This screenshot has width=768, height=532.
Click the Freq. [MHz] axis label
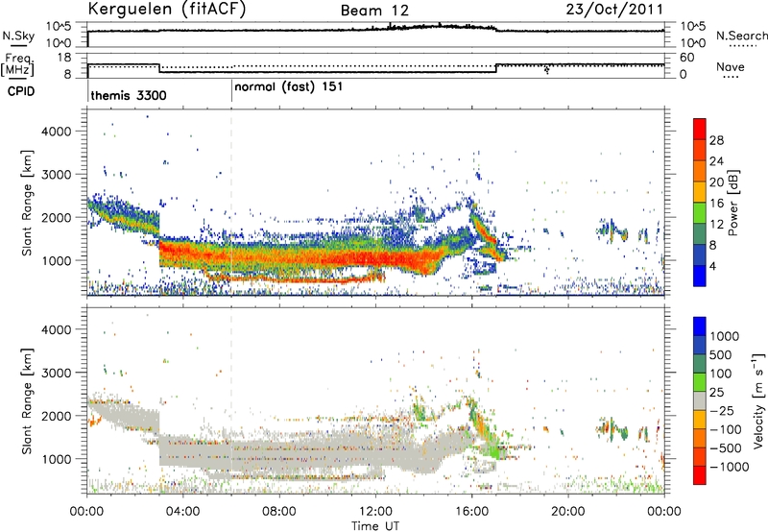tap(17, 65)
